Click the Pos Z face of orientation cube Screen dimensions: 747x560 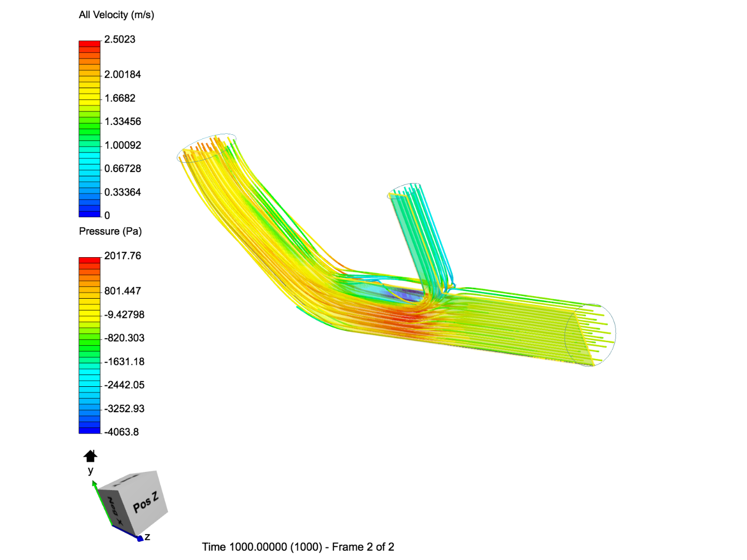click(145, 503)
